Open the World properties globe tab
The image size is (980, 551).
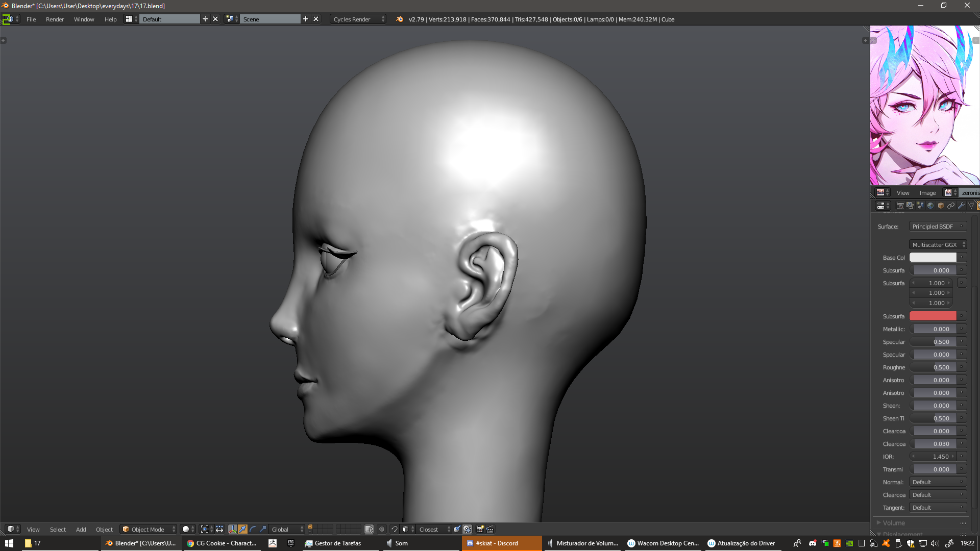pyautogui.click(x=930, y=206)
